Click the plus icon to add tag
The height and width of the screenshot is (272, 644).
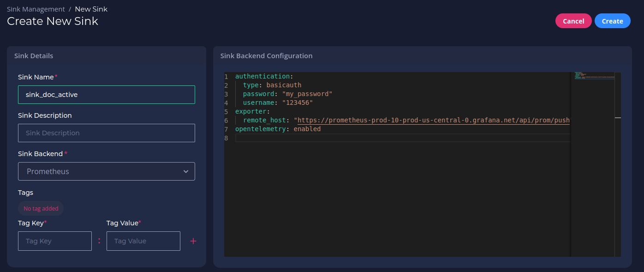[193, 241]
